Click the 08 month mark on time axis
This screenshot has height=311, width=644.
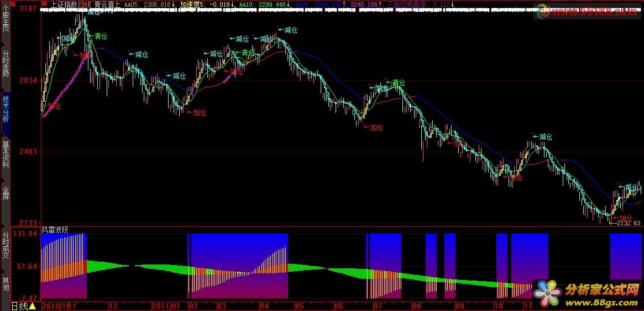point(417,307)
